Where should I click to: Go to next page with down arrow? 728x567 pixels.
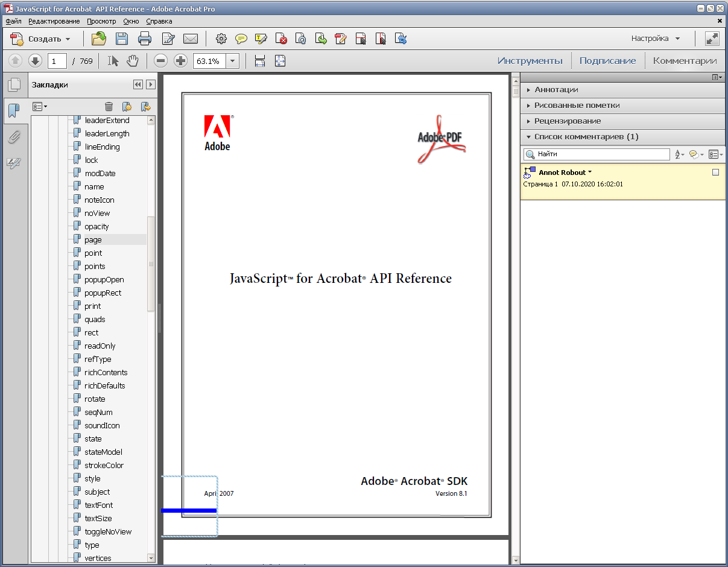(x=35, y=61)
